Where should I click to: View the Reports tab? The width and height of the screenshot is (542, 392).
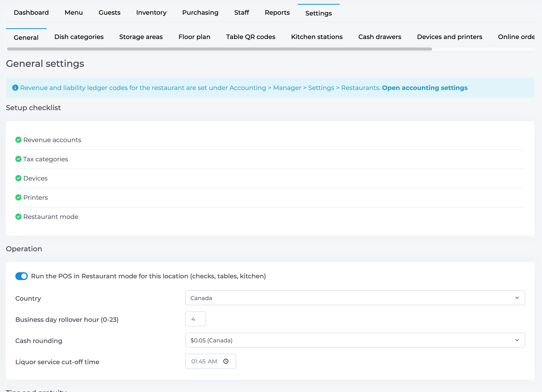click(277, 13)
